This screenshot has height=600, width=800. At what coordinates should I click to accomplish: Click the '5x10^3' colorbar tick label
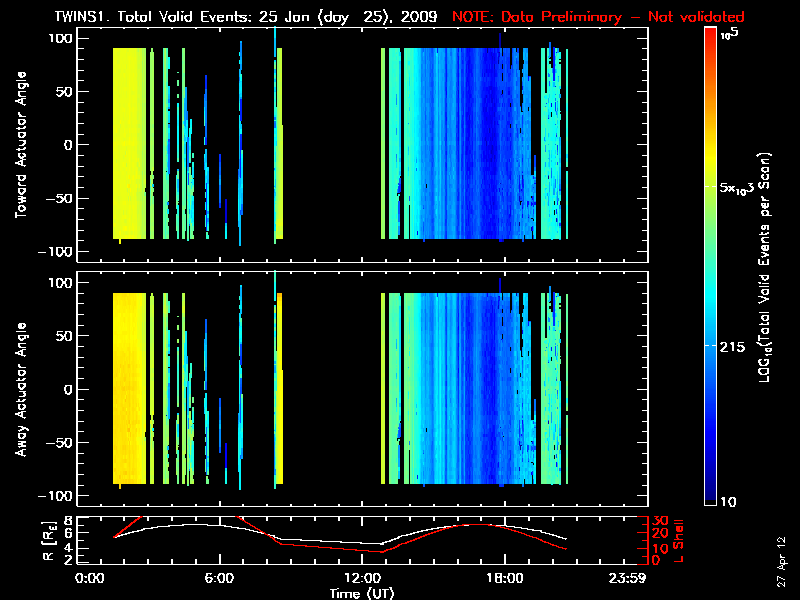[x=738, y=188]
